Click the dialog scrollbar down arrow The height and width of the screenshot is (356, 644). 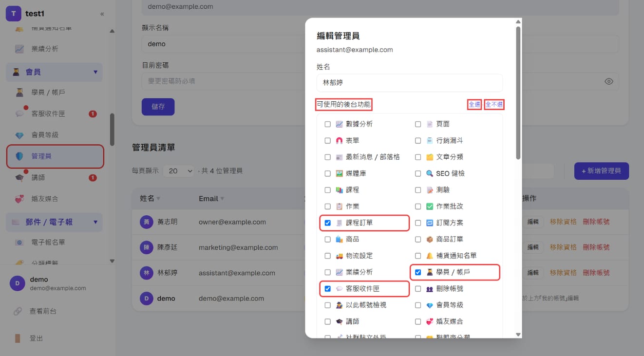point(518,335)
